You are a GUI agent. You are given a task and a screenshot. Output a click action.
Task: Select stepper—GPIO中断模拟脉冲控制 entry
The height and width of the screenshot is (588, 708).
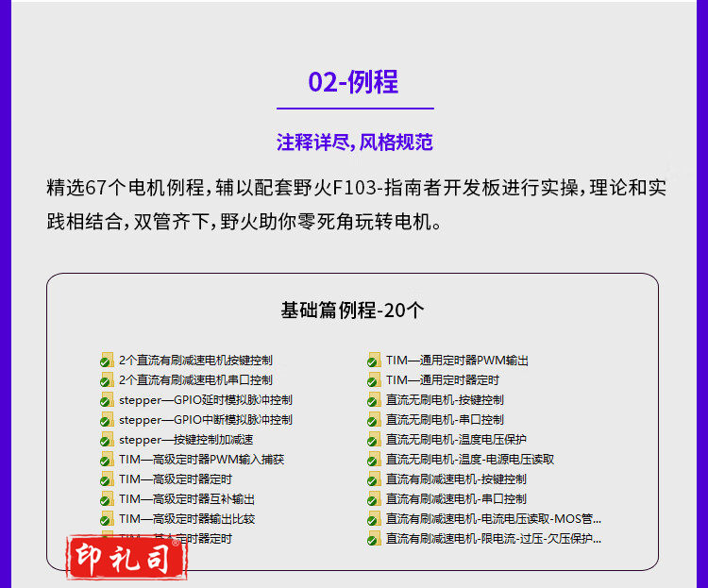pyautogui.click(x=205, y=420)
